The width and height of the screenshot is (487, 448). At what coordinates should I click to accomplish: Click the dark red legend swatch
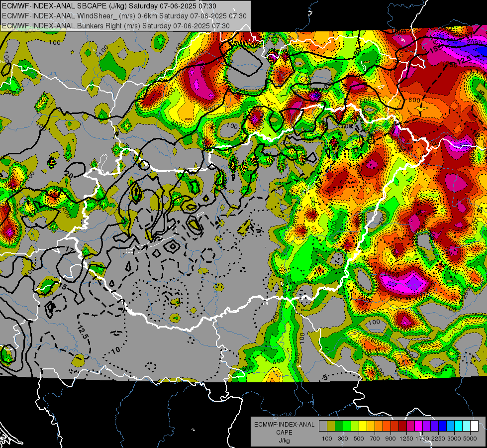click(402, 426)
